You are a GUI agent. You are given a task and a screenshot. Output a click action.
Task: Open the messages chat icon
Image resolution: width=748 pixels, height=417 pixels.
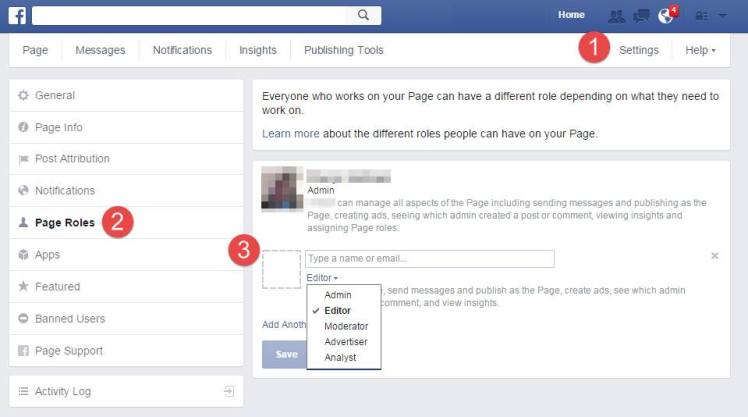point(641,16)
